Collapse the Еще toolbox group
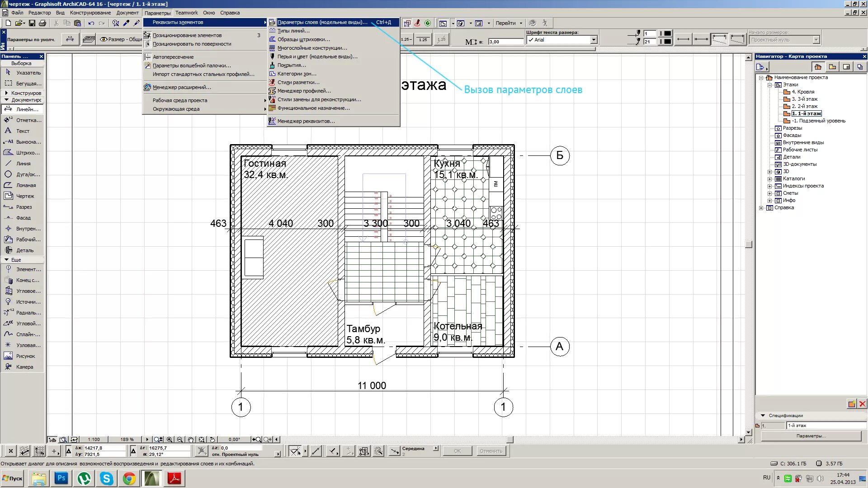Screen dimensions: 868x488 pos(6,260)
